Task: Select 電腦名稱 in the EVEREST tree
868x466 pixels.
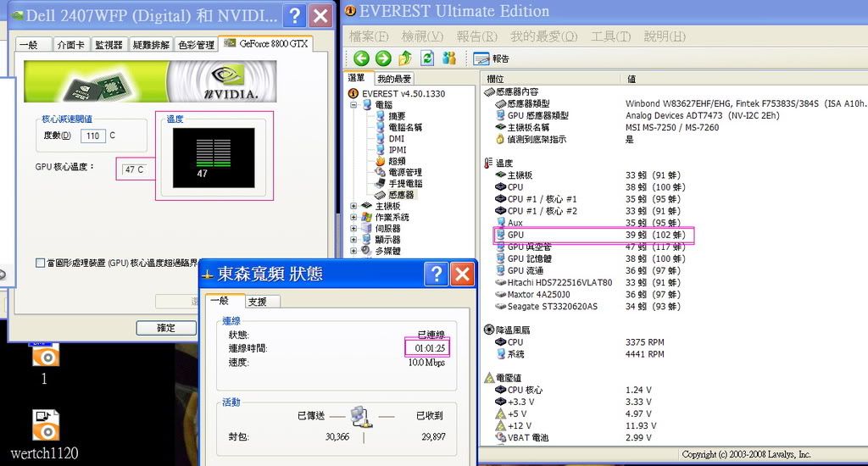Action: point(398,127)
